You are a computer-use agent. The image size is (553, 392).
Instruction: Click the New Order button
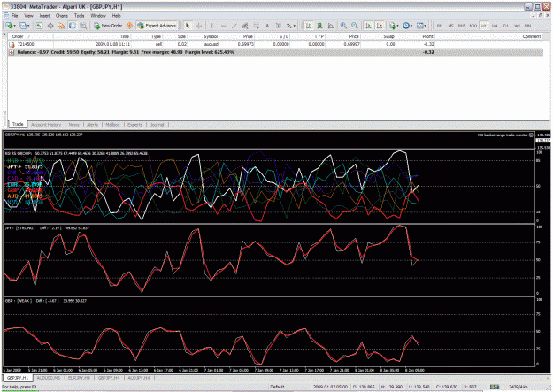pyautogui.click(x=108, y=26)
